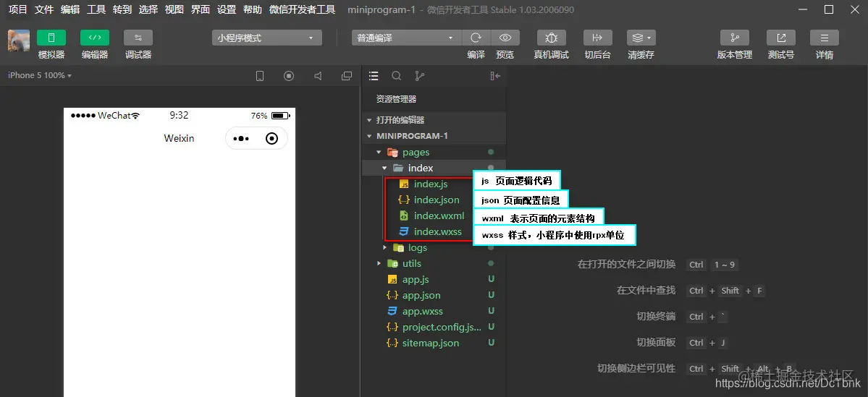Maximize the developer tools window
Image resolution: width=868 pixels, height=397 pixels.
(829, 9)
